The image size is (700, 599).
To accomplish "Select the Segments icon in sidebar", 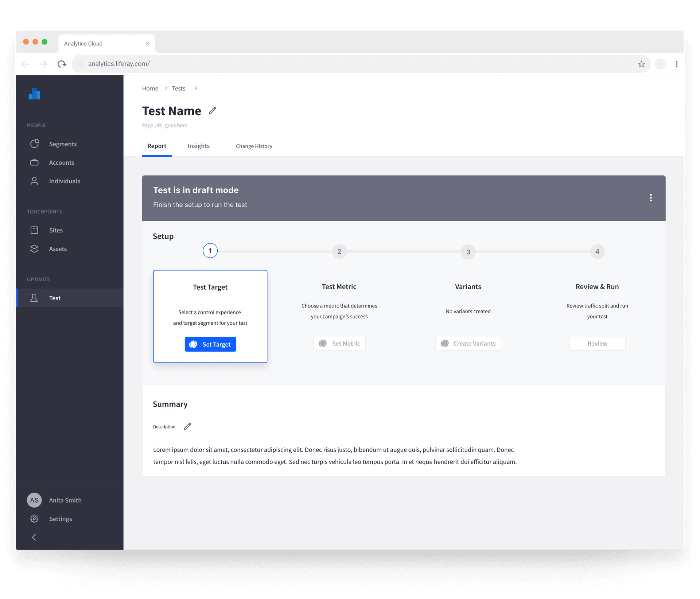I will click(34, 144).
